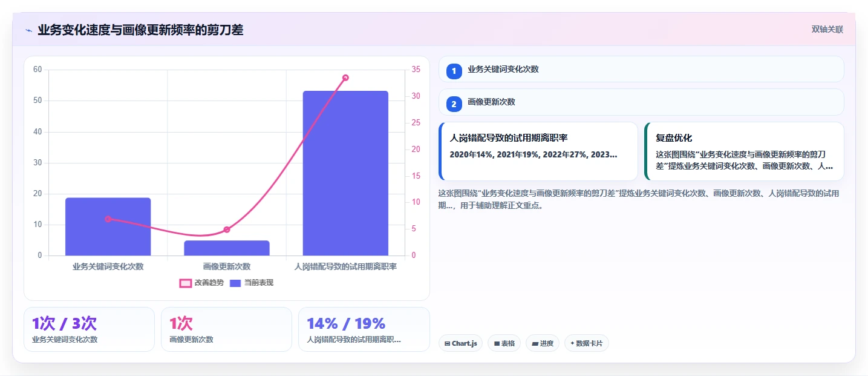
Task: Select numbered badge 1 for 业务关键词变化次数
Action: [x=454, y=71]
